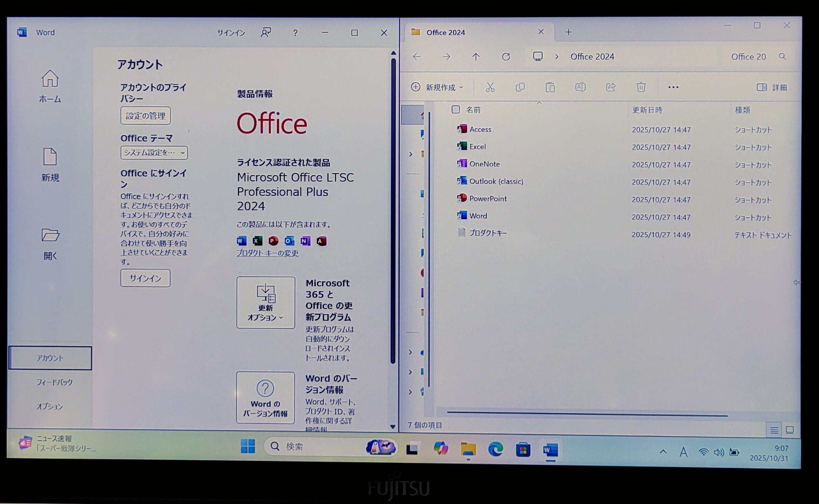Click the Copy icon in Explorer toolbar
This screenshot has height=504, width=819.
pyautogui.click(x=520, y=87)
